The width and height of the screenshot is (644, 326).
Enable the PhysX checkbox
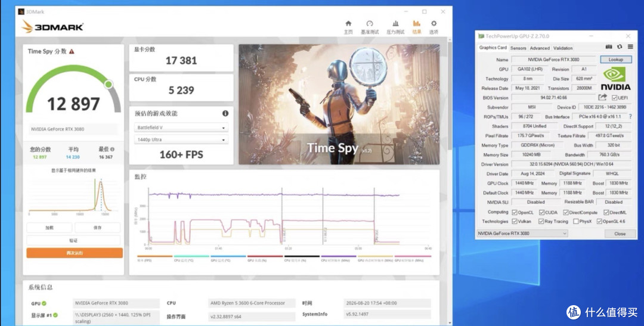(x=575, y=221)
